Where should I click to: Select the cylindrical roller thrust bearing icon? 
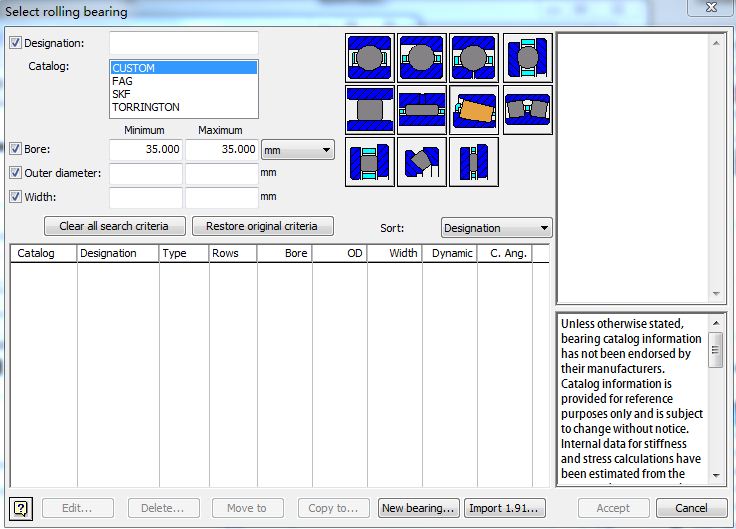pos(370,162)
